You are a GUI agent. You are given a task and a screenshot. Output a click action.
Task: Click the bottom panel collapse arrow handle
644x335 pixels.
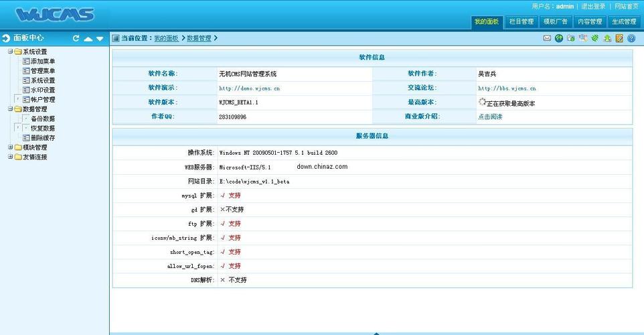[377, 334]
